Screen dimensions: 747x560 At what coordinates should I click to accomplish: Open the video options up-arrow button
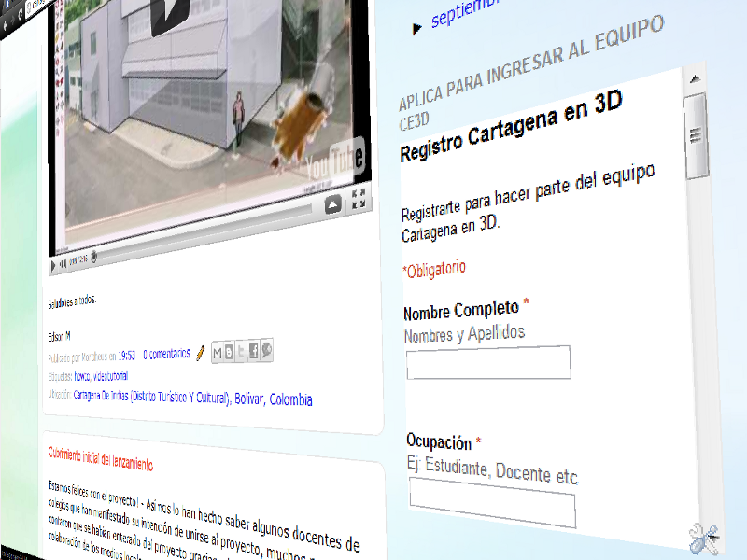tap(333, 204)
